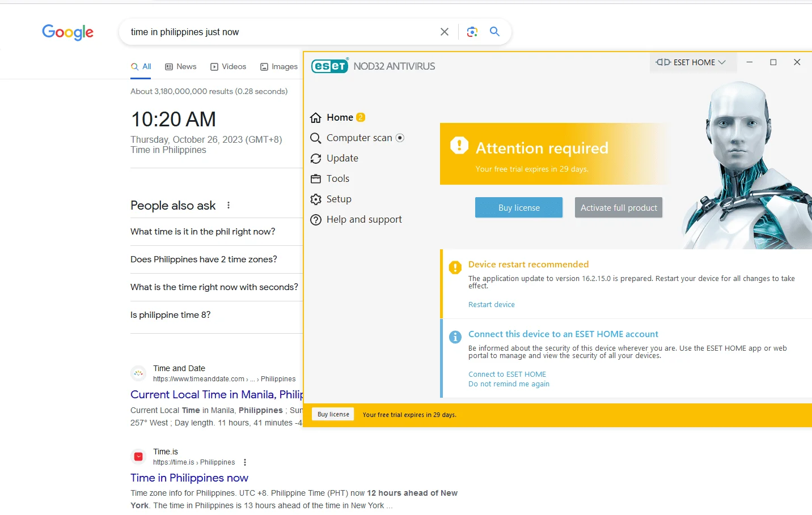Open the ESET HOME dropdown
The height and width of the screenshot is (515, 812).
(691, 62)
